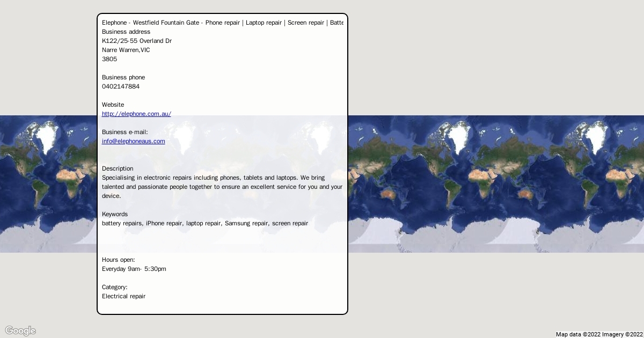Click the Business address label
The image size is (644, 338).
[126, 32]
